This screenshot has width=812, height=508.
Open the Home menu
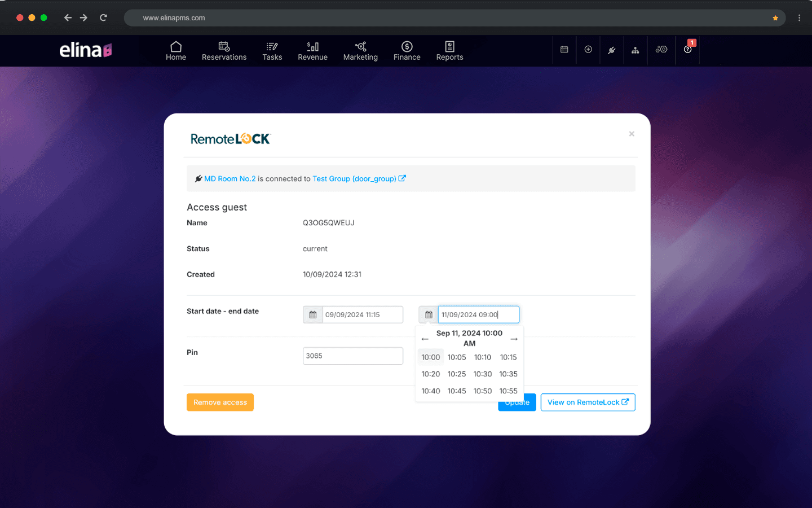(x=176, y=51)
